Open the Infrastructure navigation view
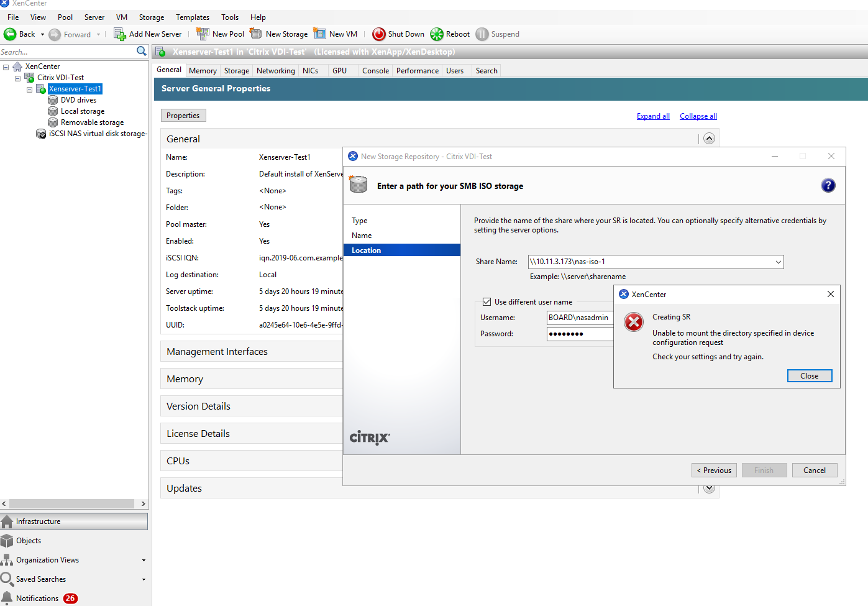This screenshot has width=868, height=606. [x=74, y=521]
